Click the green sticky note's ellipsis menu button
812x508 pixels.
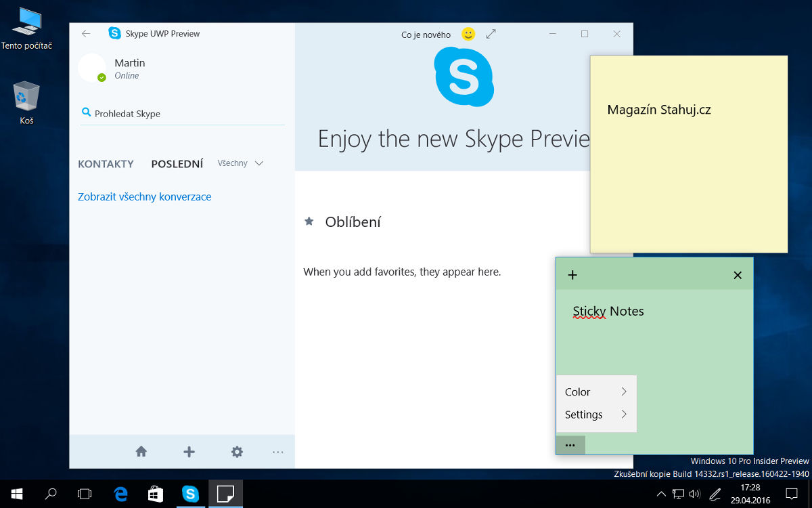pyautogui.click(x=570, y=445)
